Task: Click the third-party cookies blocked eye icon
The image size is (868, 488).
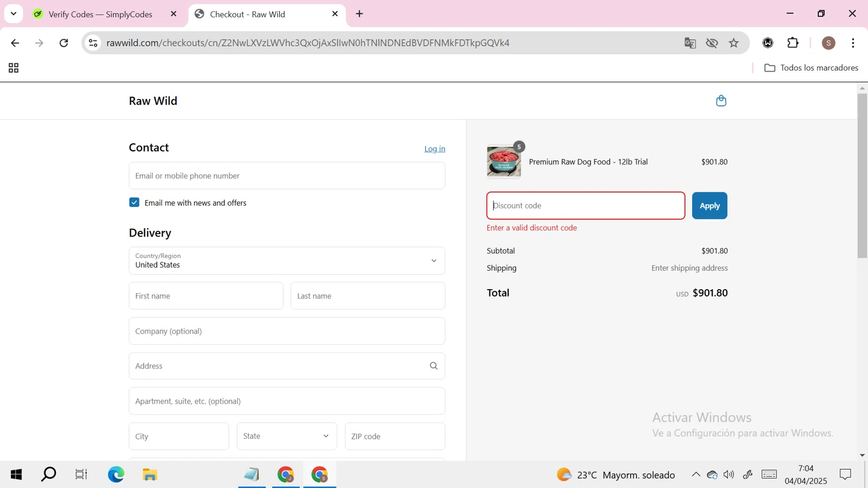Action: click(712, 43)
